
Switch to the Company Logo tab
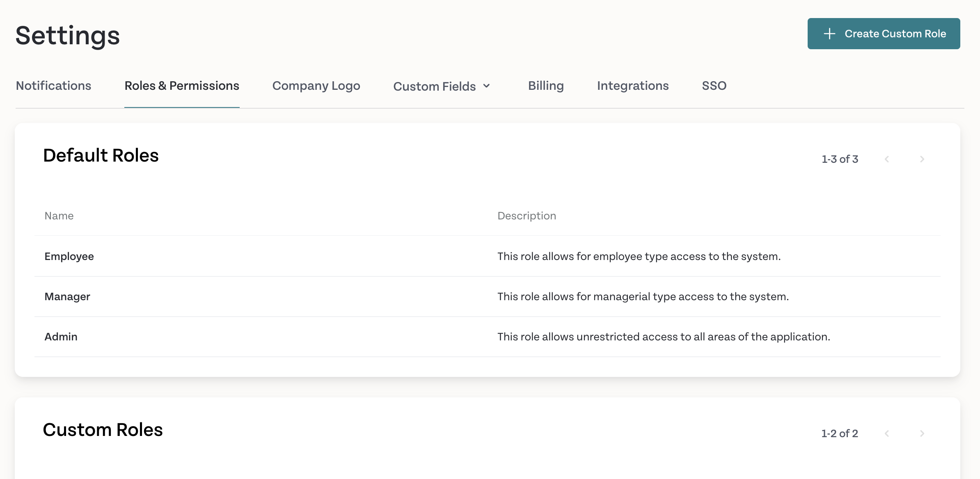[x=316, y=86]
